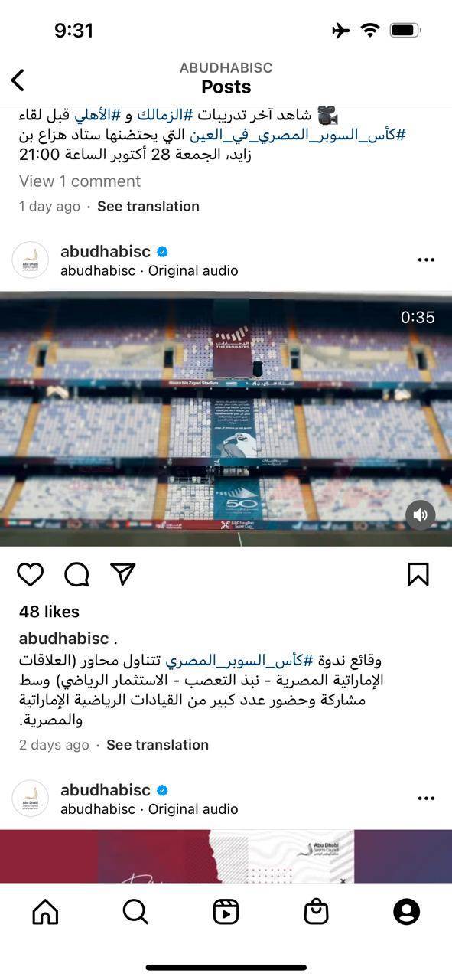Open the abudhabisc avatar on the stadium post
This screenshot has height=980, width=452.
(x=31, y=260)
